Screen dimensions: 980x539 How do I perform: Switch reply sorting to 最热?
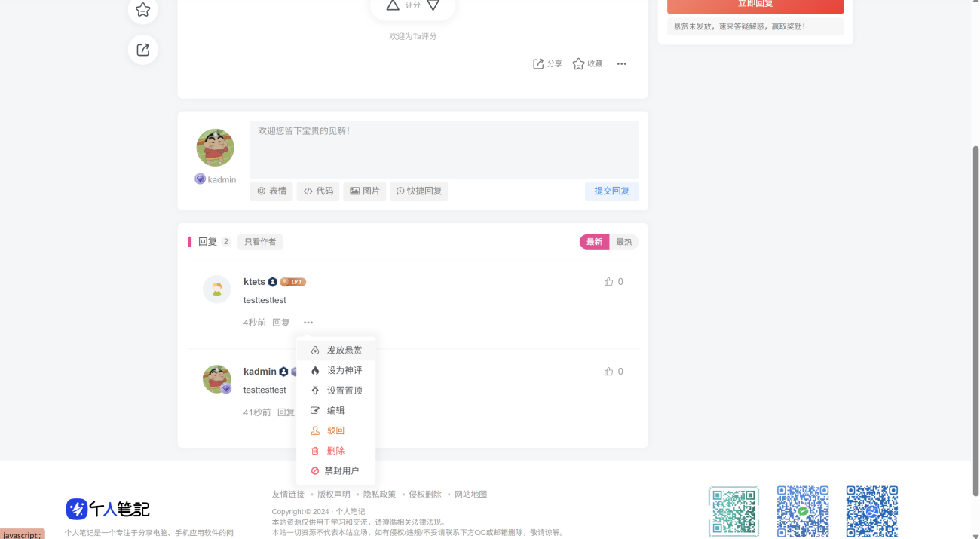coord(624,242)
